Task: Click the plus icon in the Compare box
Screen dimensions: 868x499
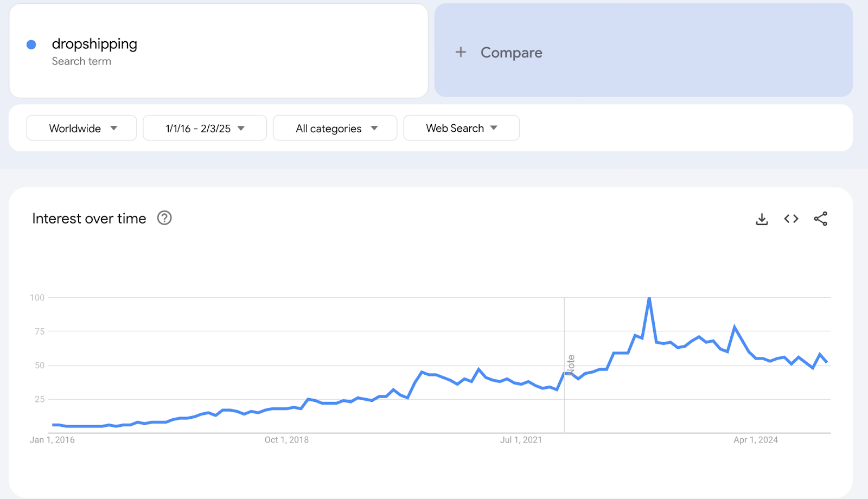Action: coord(460,52)
